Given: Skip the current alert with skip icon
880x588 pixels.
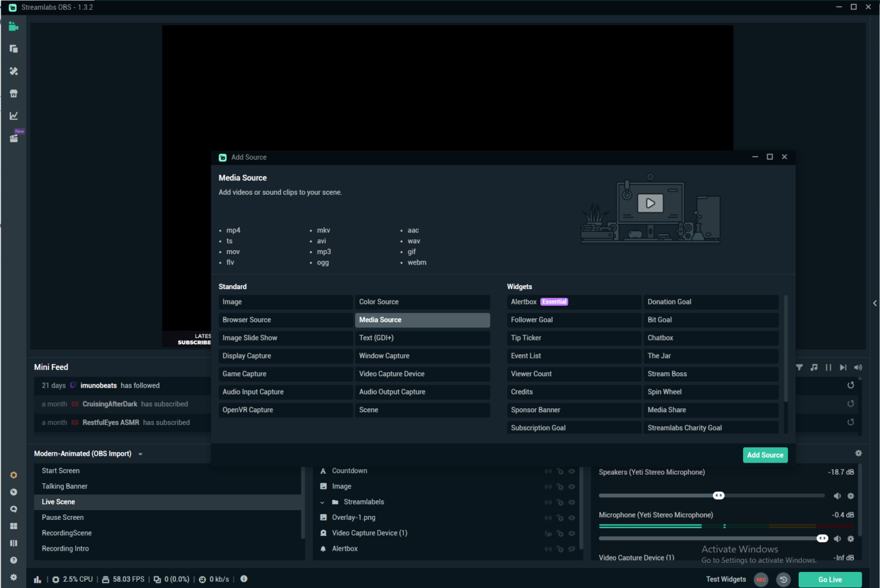Looking at the screenshot, I should [x=843, y=367].
